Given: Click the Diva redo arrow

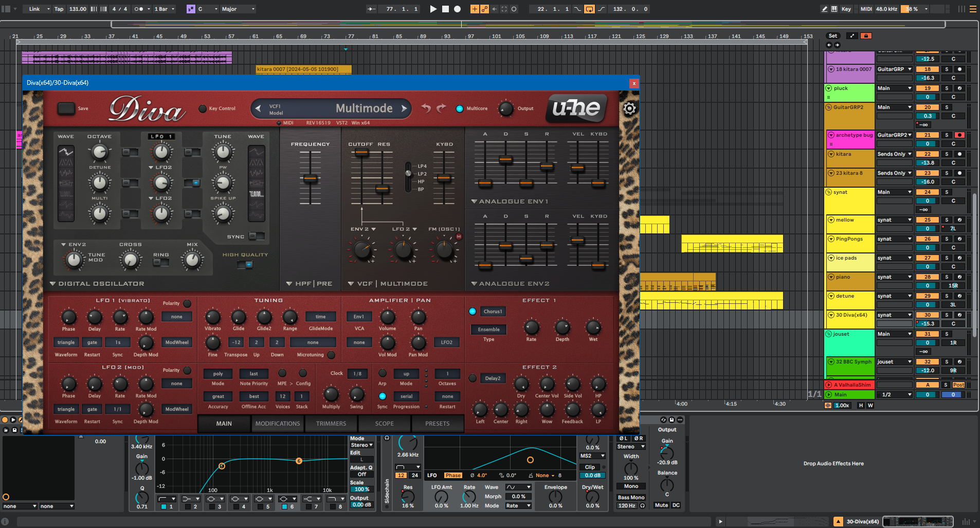Looking at the screenshot, I should click(x=441, y=108).
